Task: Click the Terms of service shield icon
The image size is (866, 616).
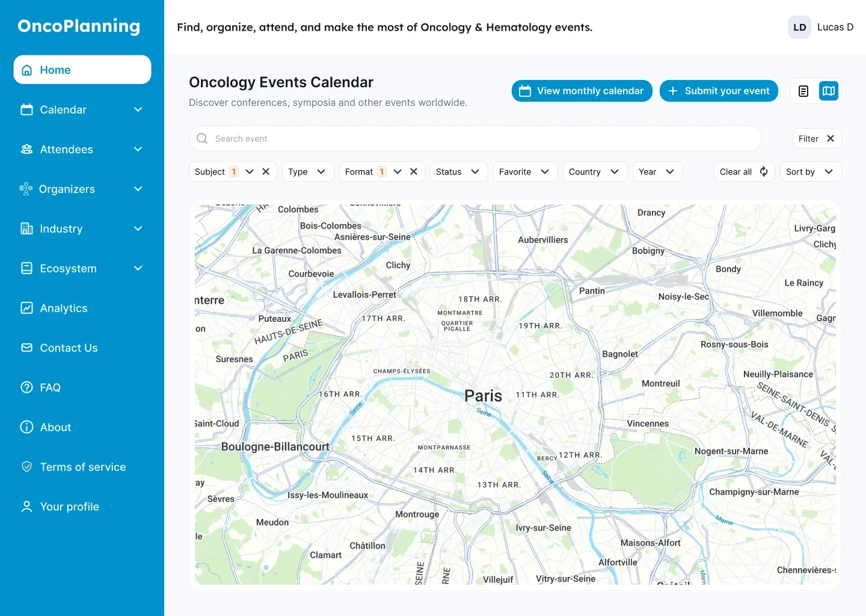Action: (x=26, y=467)
